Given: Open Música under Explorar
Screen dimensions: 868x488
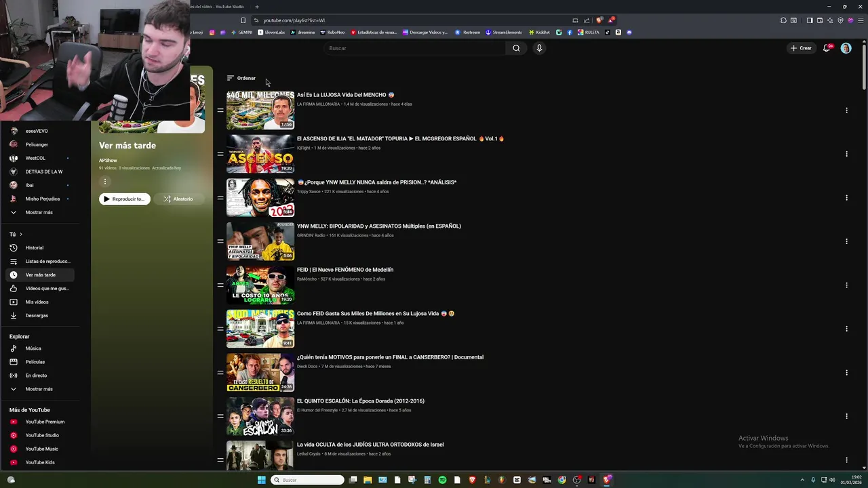Looking at the screenshot, I should click(x=41, y=348).
